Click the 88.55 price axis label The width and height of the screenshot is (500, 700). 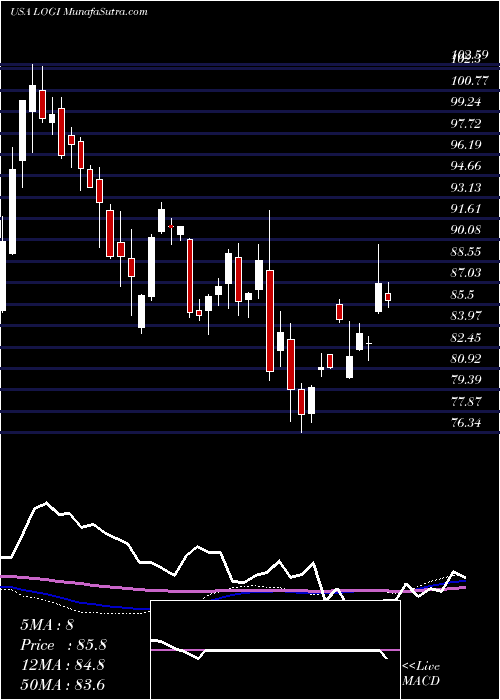point(466,251)
